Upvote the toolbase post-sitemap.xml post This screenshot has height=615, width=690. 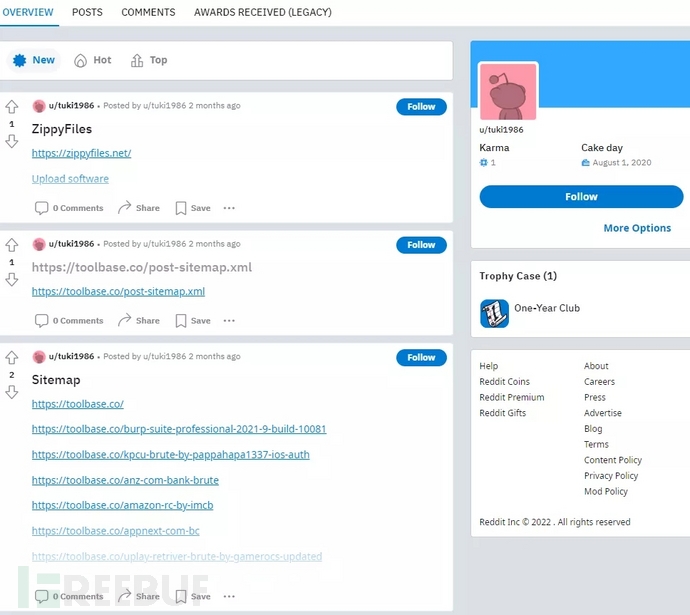coord(12,245)
